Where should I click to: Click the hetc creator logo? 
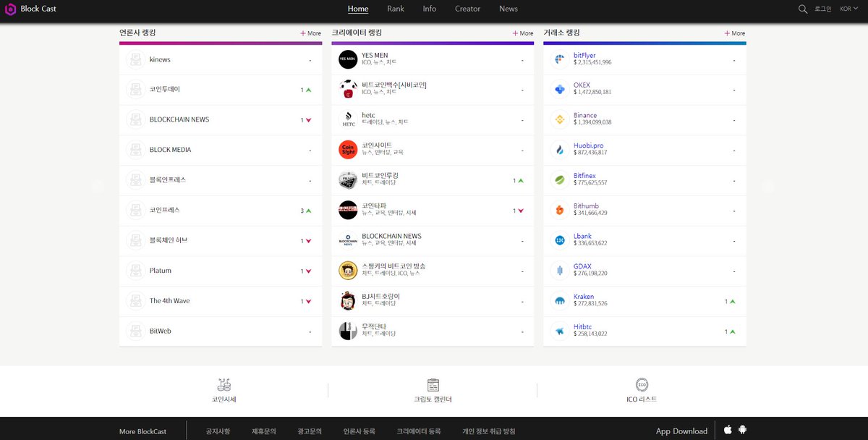click(x=348, y=119)
